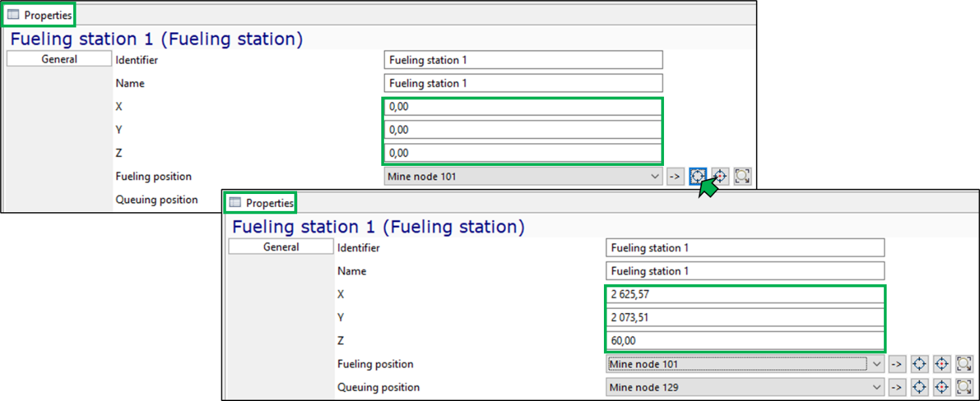The height and width of the screenshot is (401, 980).
Task: Click magnifier zoom icon on front window's Fueling position row
Action: pos(964,364)
